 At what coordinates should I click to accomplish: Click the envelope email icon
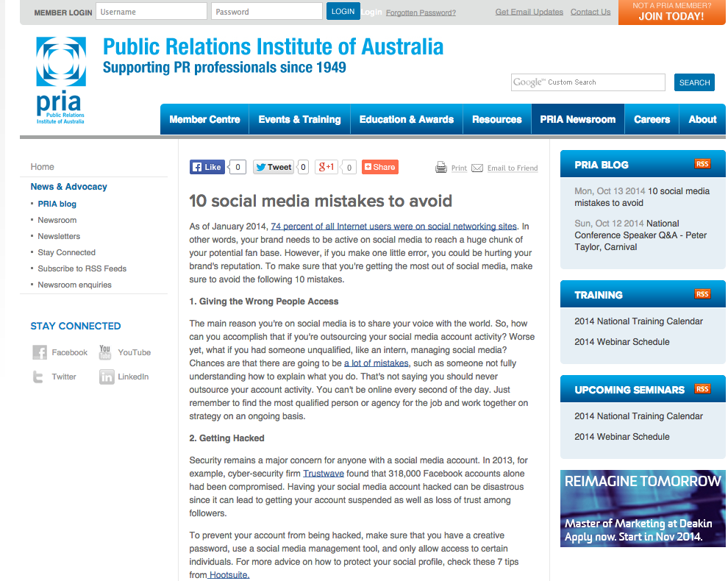(477, 168)
